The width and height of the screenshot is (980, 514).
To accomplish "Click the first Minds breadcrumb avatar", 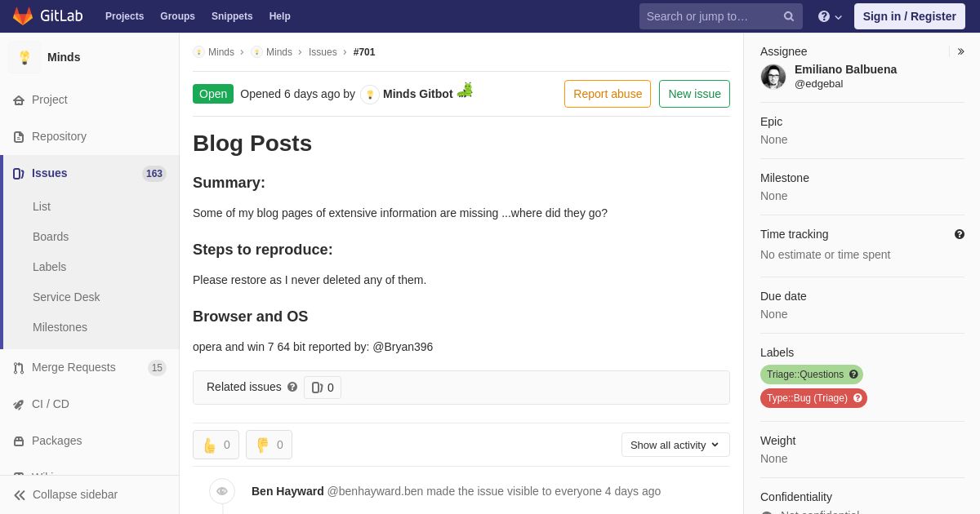I will 198,52.
